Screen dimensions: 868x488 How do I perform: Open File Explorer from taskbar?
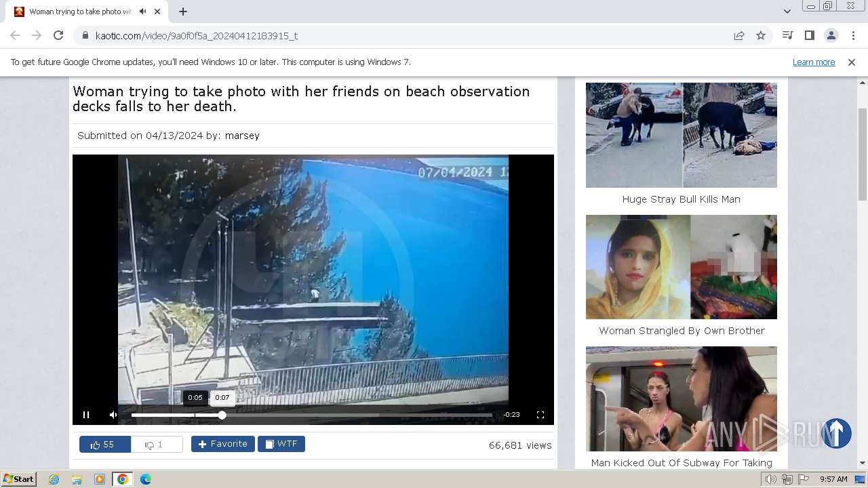pyautogui.click(x=77, y=479)
